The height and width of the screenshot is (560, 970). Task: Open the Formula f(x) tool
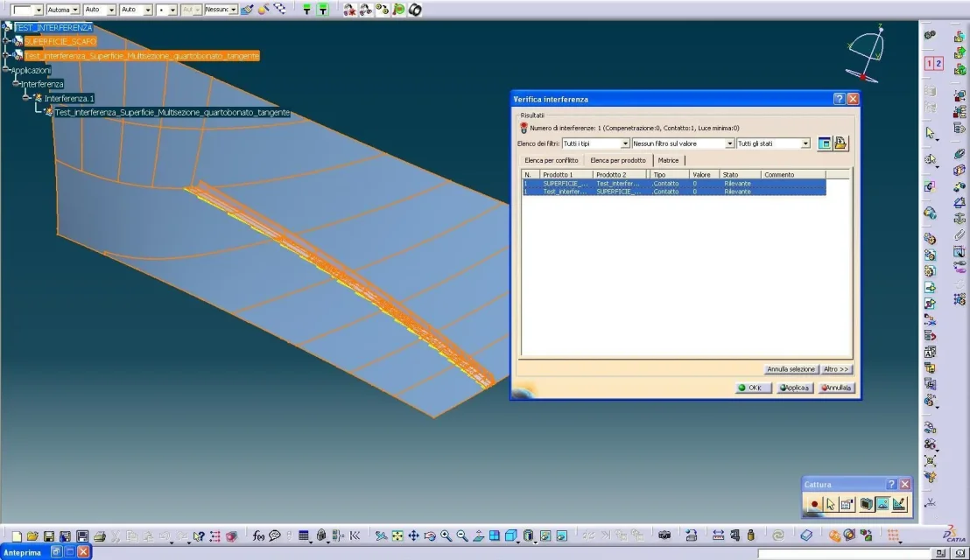tap(258, 535)
